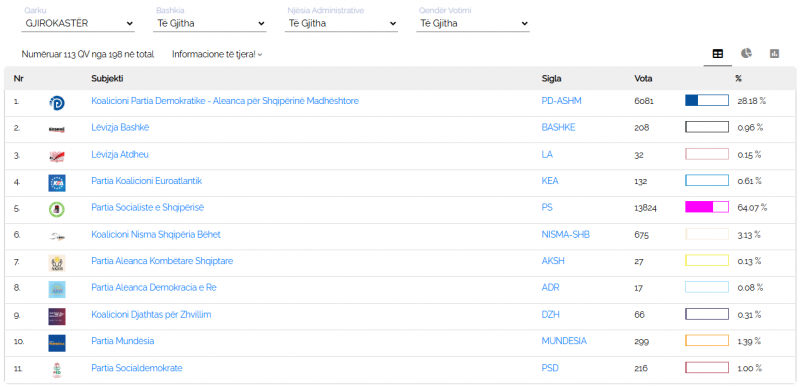Click the Partia Socialdemokrate logo
Image resolution: width=800 pixels, height=387 pixels.
[57, 370]
